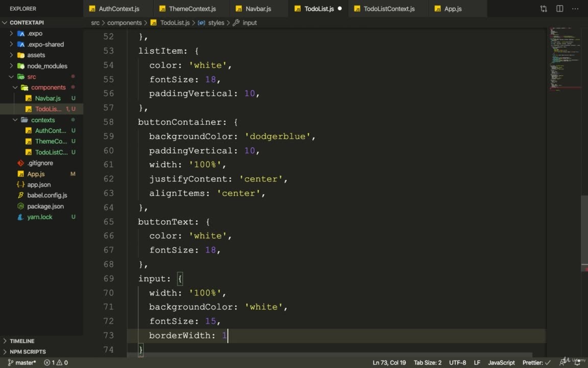Click the Node icon beside package.json
The width and height of the screenshot is (588, 368).
point(20,206)
